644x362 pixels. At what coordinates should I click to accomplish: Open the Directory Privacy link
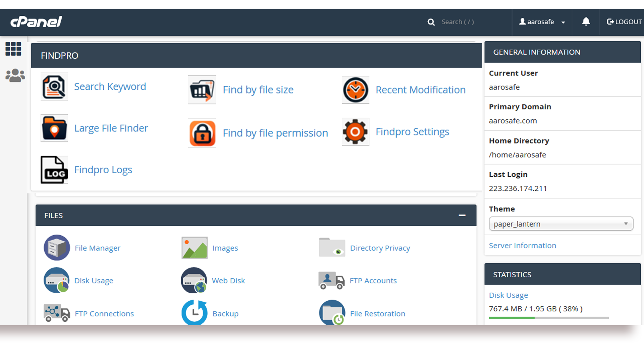point(380,248)
